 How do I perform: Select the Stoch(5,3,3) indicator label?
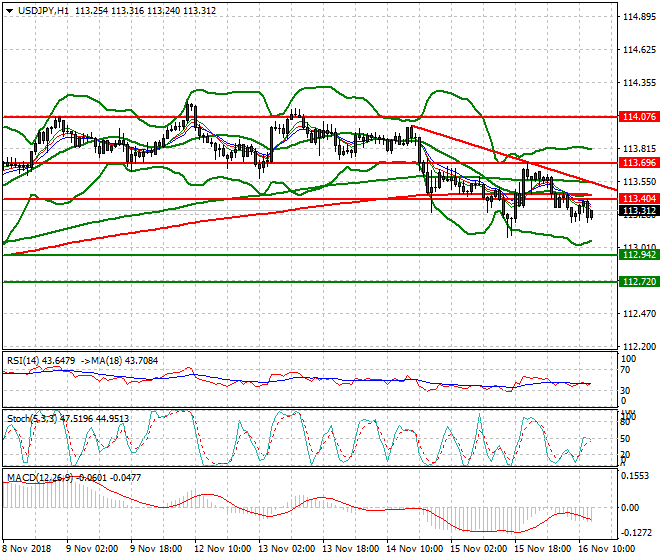pos(32,419)
